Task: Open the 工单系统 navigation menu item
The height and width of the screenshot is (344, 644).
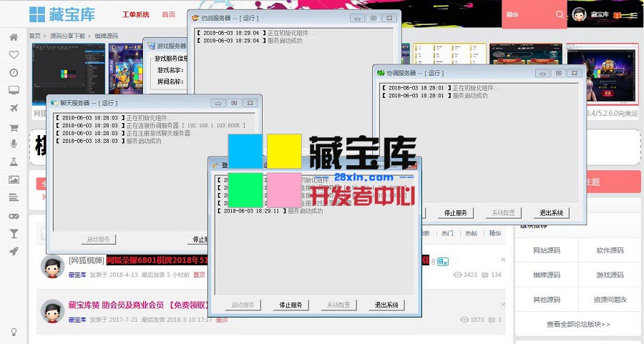Action: 136,14
